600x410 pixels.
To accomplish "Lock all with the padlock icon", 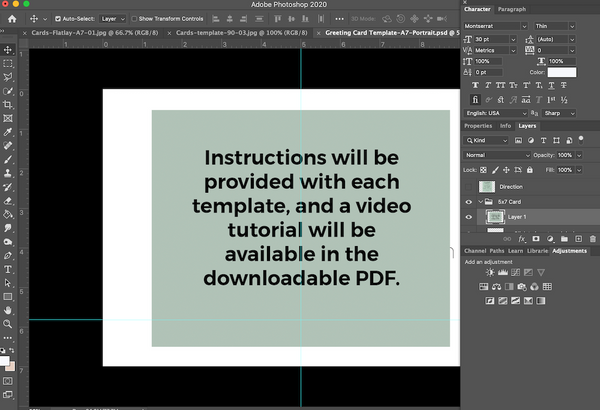I will pos(530,170).
